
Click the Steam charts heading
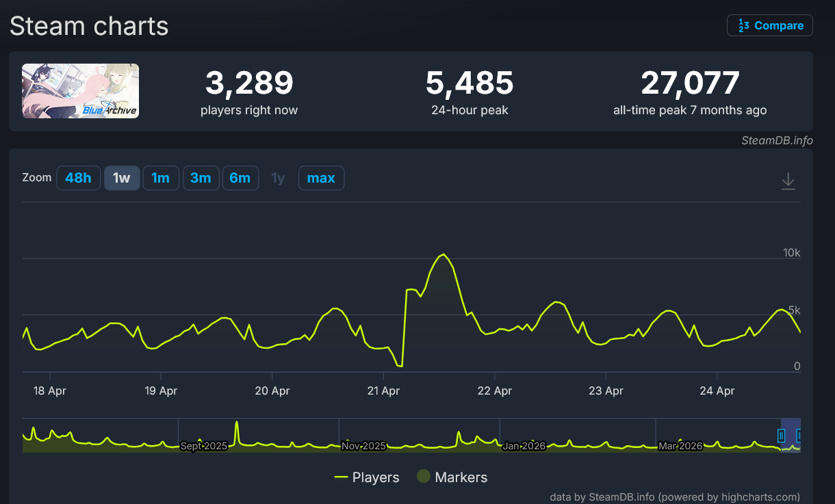(x=89, y=26)
